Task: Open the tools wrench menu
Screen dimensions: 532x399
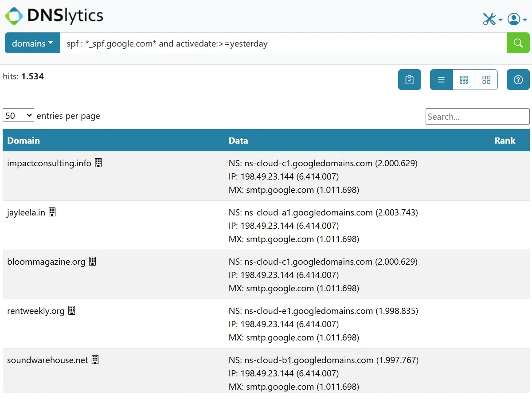Action: point(493,19)
